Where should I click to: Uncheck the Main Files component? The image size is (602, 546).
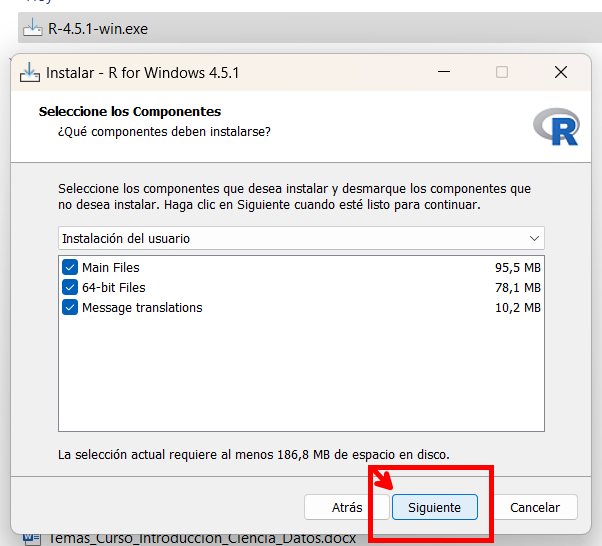[70, 267]
